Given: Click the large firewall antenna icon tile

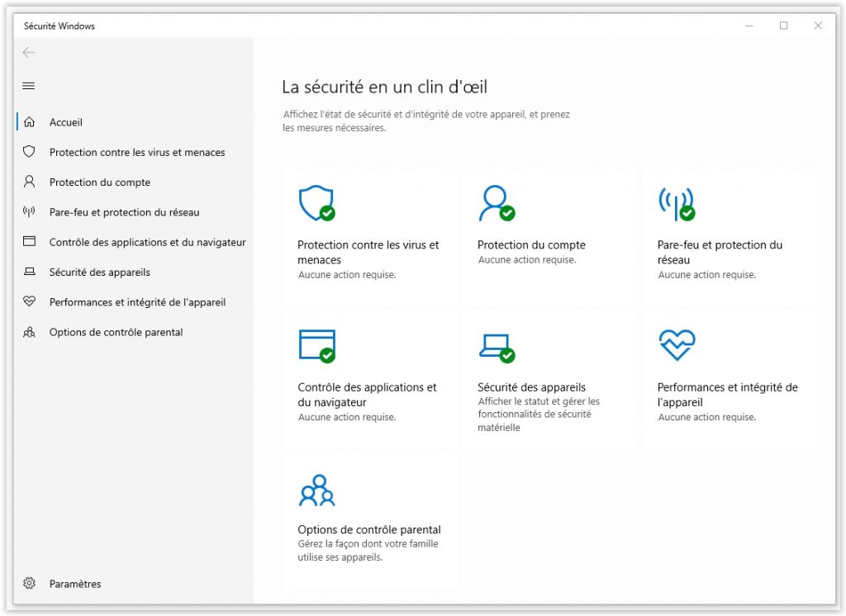Looking at the screenshot, I should click(677, 204).
